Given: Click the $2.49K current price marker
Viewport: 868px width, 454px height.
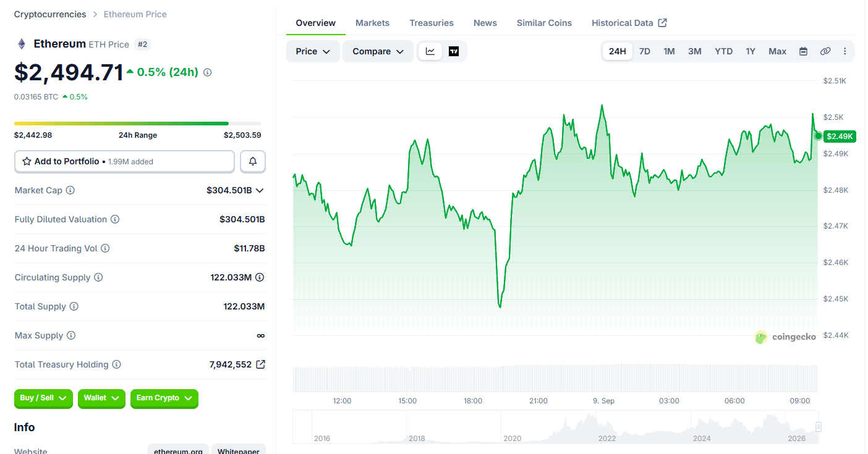Looking at the screenshot, I should coord(840,136).
